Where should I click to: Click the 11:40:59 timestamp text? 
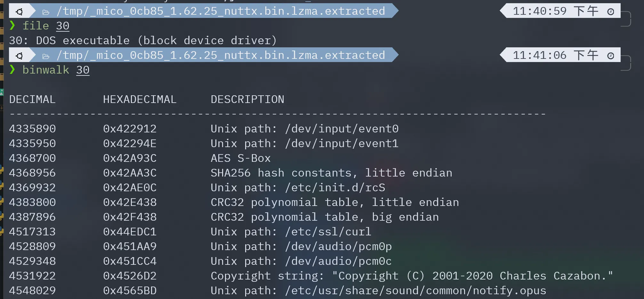tap(539, 11)
